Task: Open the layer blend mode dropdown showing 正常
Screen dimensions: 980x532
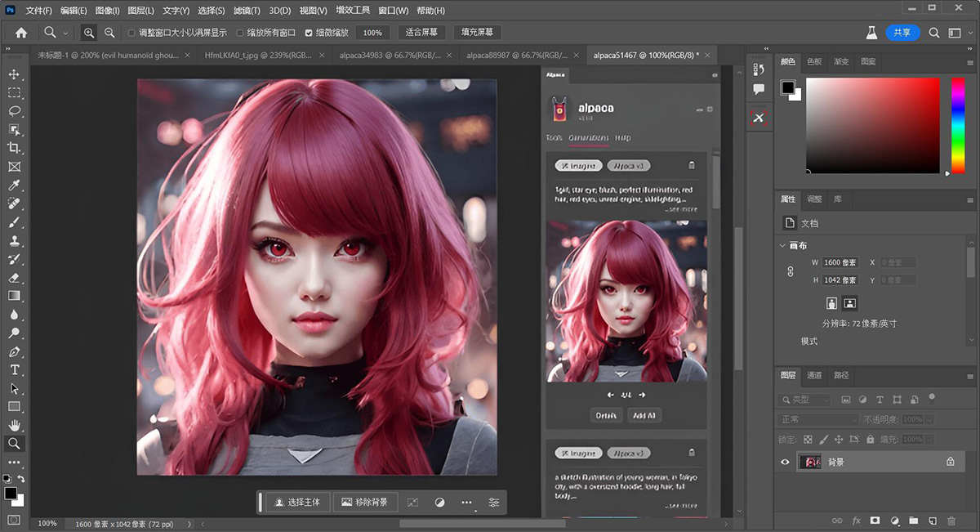Action: (816, 418)
